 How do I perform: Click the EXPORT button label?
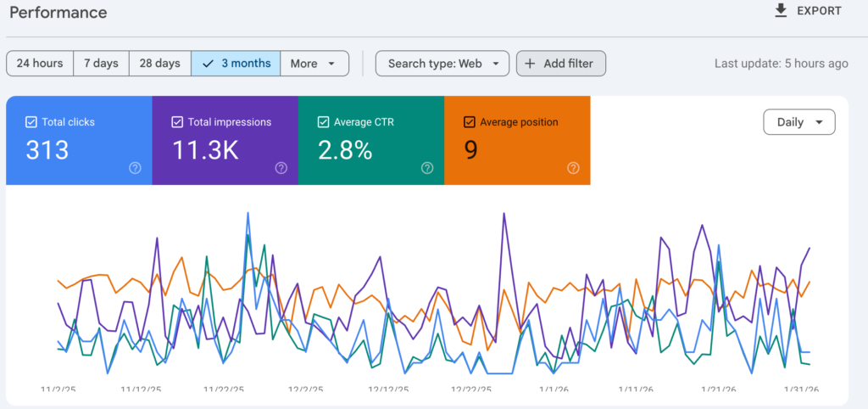point(819,11)
